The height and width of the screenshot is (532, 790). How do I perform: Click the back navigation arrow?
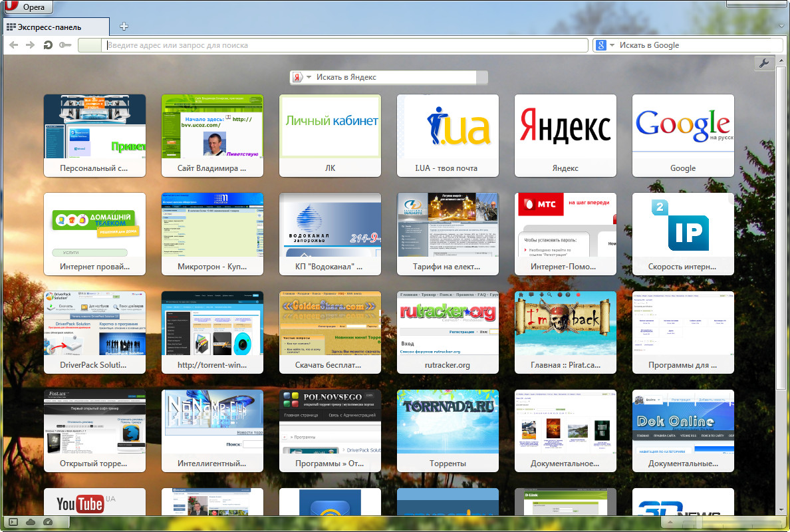(13, 45)
